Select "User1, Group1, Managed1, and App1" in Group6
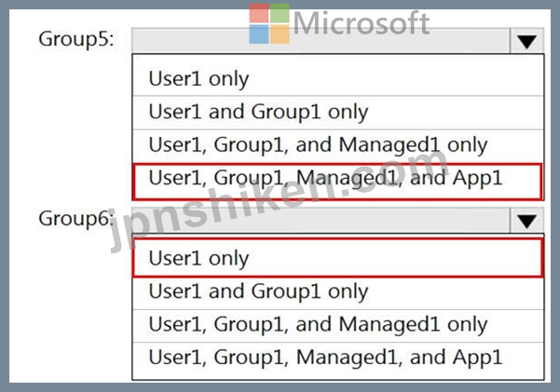Image resolution: width=560 pixels, height=392 pixels. 325,358
